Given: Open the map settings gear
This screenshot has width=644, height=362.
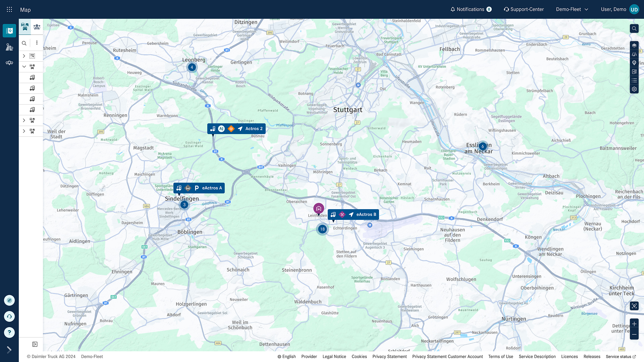Looking at the screenshot, I should coord(634,89).
